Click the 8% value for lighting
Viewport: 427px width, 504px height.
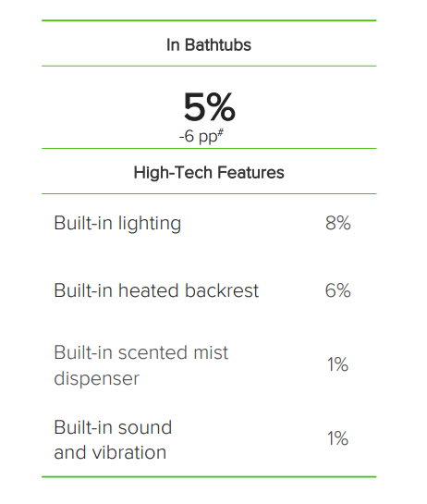(338, 223)
